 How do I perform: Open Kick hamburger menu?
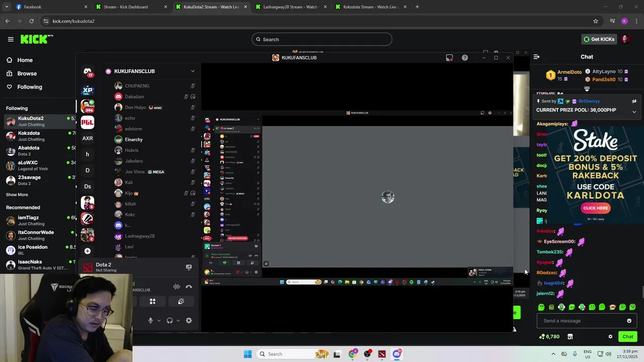11,39
